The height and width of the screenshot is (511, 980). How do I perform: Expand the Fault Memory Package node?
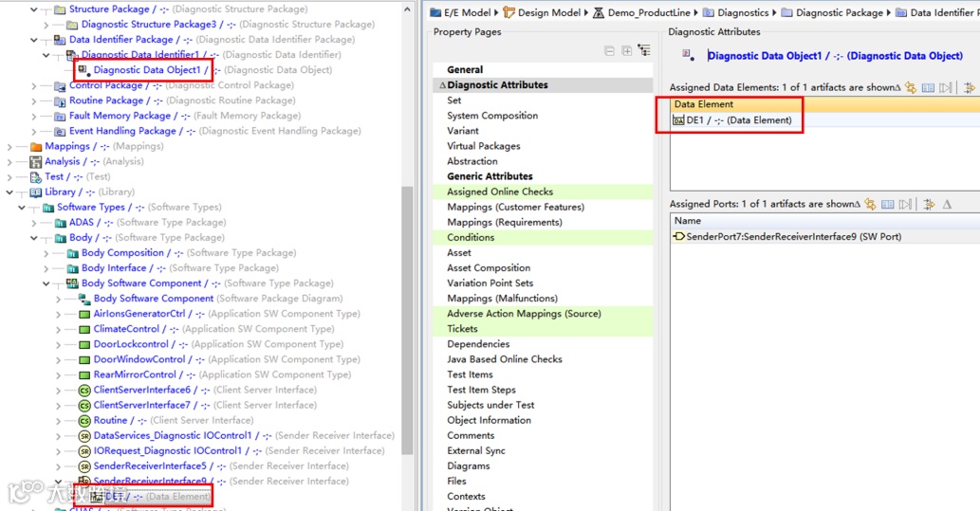pos(34,117)
